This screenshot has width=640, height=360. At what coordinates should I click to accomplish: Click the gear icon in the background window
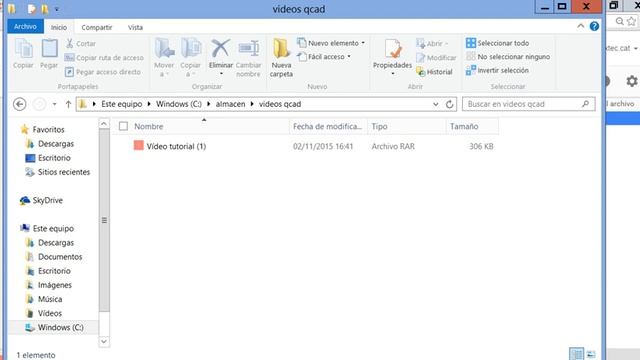point(631,81)
